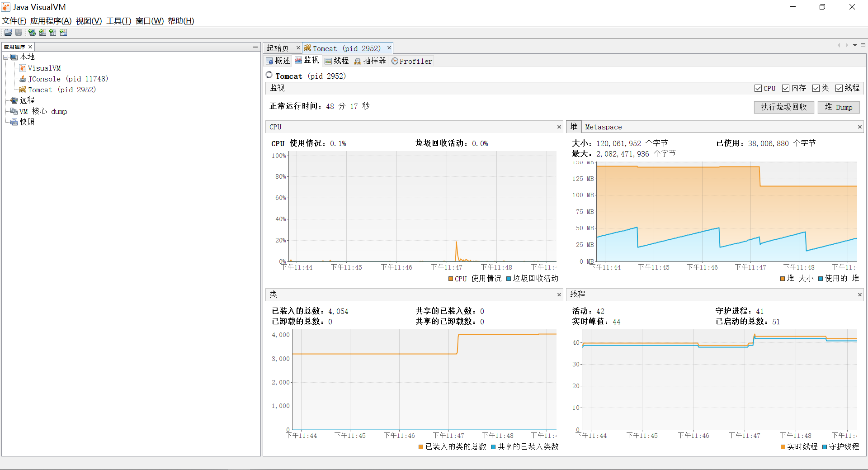Open the 应用程序(A) menu
The width and height of the screenshot is (868, 470).
pyautogui.click(x=51, y=21)
